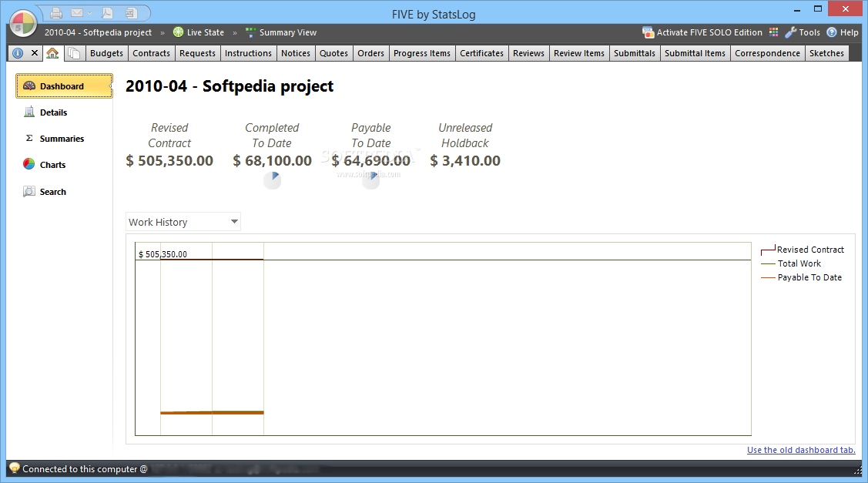The height and width of the screenshot is (483, 868).
Task: Click the '$ 68,100.00' completed value
Action: tap(272, 161)
